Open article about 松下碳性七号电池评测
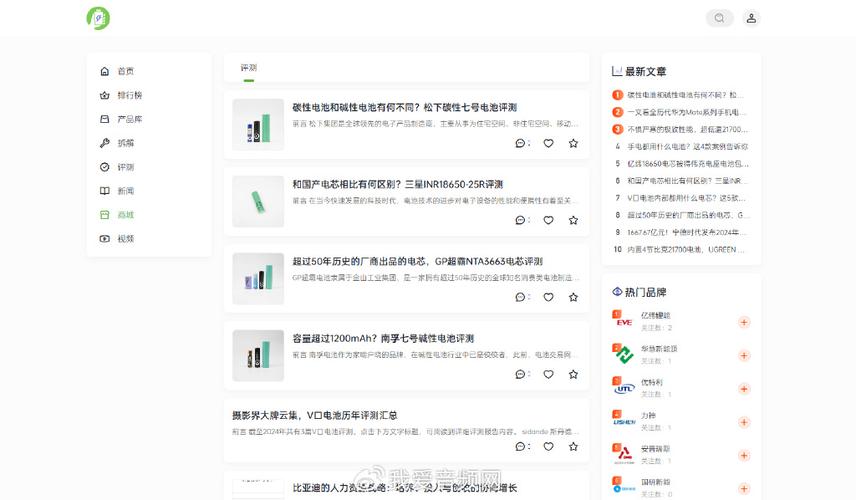Image resolution: width=856 pixels, height=500 pixels. [405, 108]
